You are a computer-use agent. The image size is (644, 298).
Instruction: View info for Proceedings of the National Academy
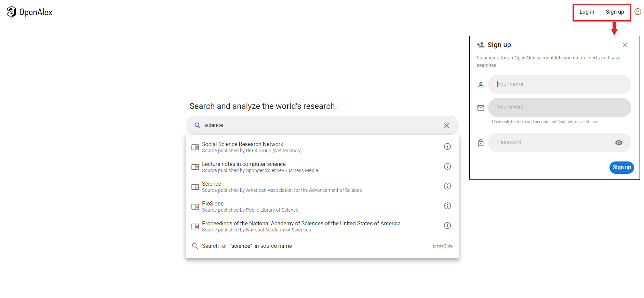pyautogui.click(x=447, y=226)
